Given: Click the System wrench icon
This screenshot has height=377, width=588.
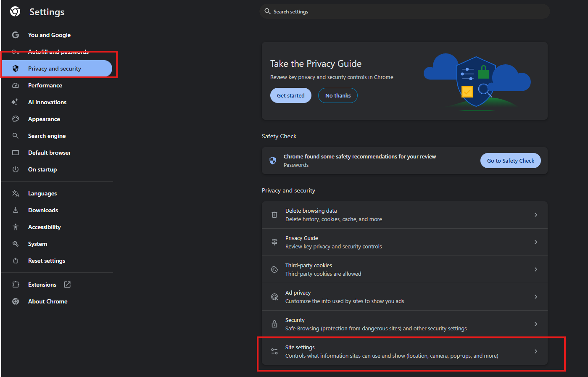Looking at the screenshot, I should tap(16, 244).
